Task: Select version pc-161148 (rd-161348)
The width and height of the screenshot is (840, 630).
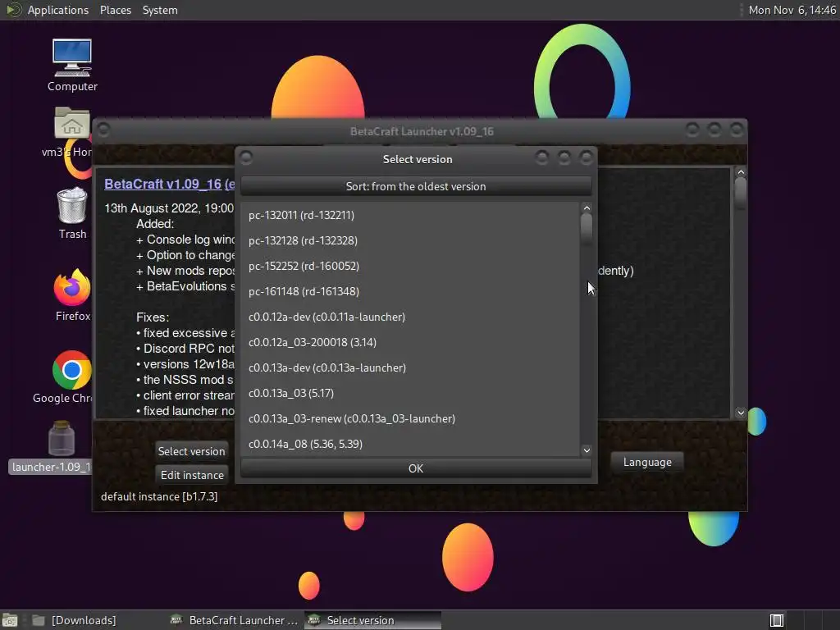Action: [410, 291]
